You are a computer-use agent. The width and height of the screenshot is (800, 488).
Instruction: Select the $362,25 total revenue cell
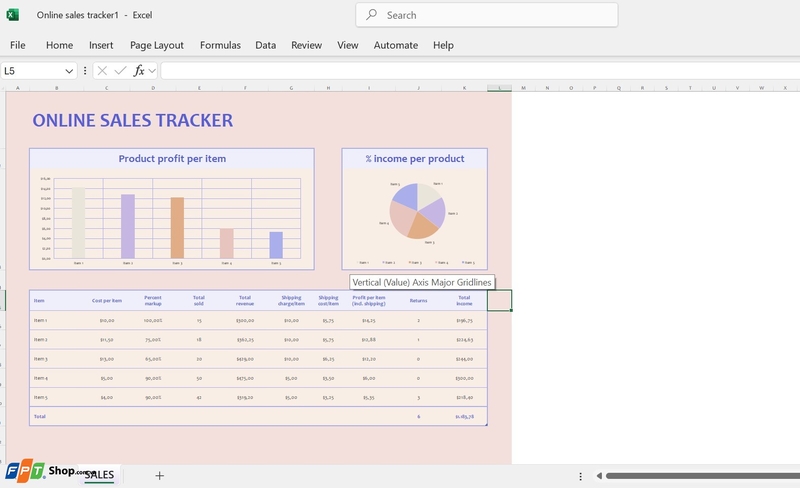pyautogui.click(x=245, y=339)
